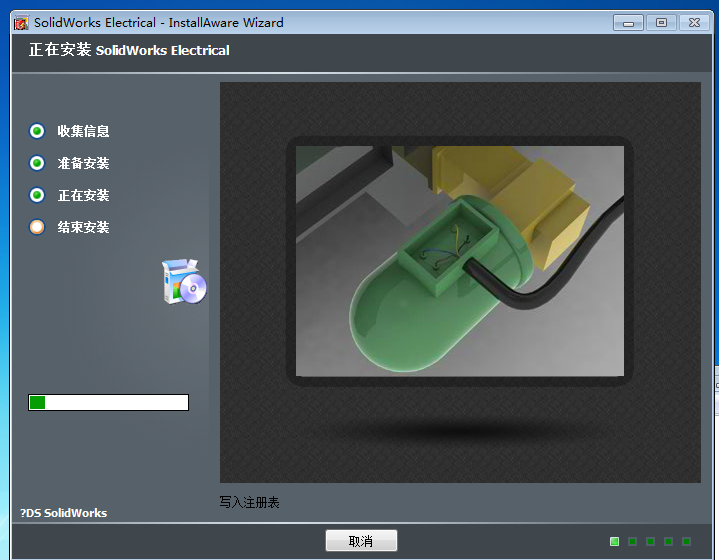The width and height of the screenshot is (719, 560).
Task: Minimize the InstallAware Wizard window
Action: pyautogui.click(x=628, y=22)
